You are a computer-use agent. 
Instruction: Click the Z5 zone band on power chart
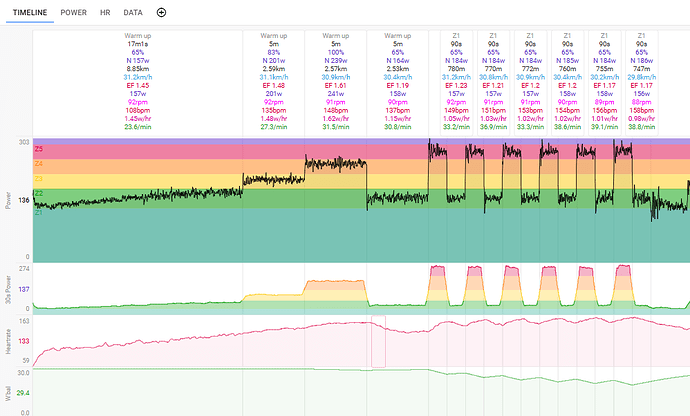pos(200,151)
